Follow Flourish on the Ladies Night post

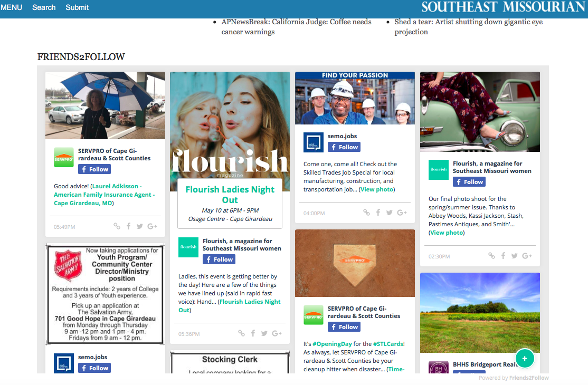pyautogui.click(x=219, y=259)
